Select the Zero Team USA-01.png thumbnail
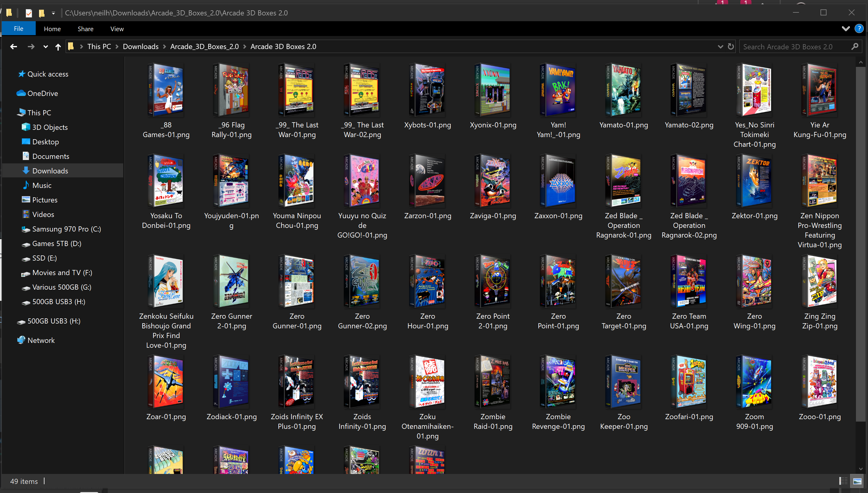The image size is (868, 493). (x=689, y=281)
